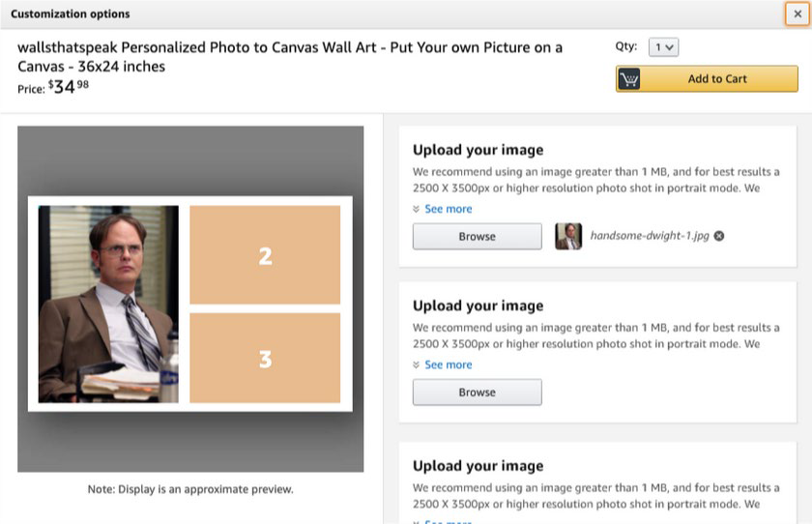Click the approximate preview note text

point(190,489)
